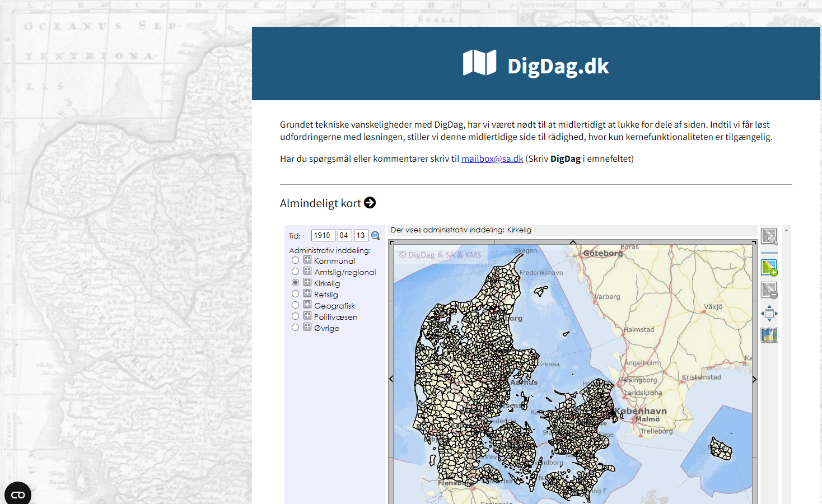The image size is (822, 504).
Task: Select the map search tool with magnifier
Action: point(769,236)
